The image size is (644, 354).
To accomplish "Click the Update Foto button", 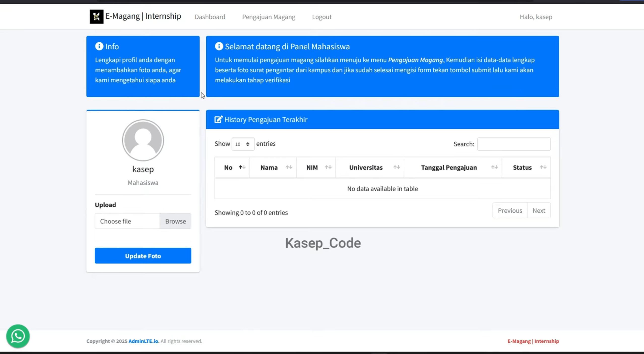I will [143, 256].
